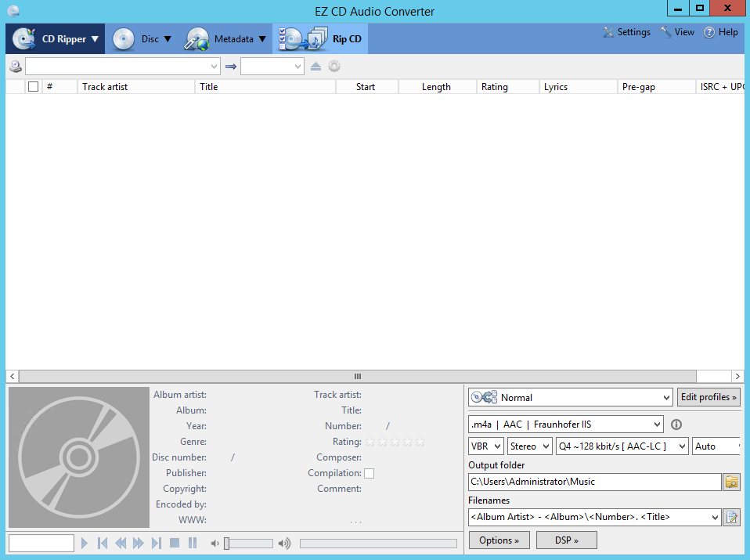Viewport: 750px width, 560px height.
Task: Click the Track artist column header
Action: pos(136,87)
